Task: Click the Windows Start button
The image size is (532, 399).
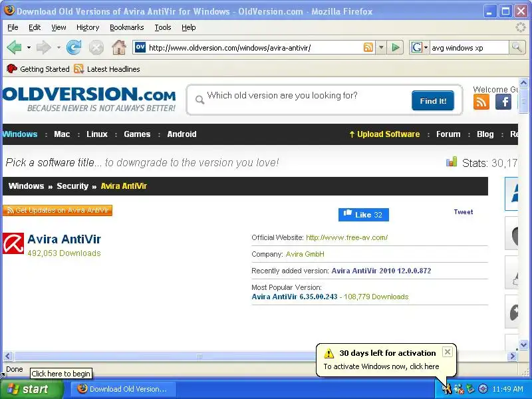Action: point(31,389)
